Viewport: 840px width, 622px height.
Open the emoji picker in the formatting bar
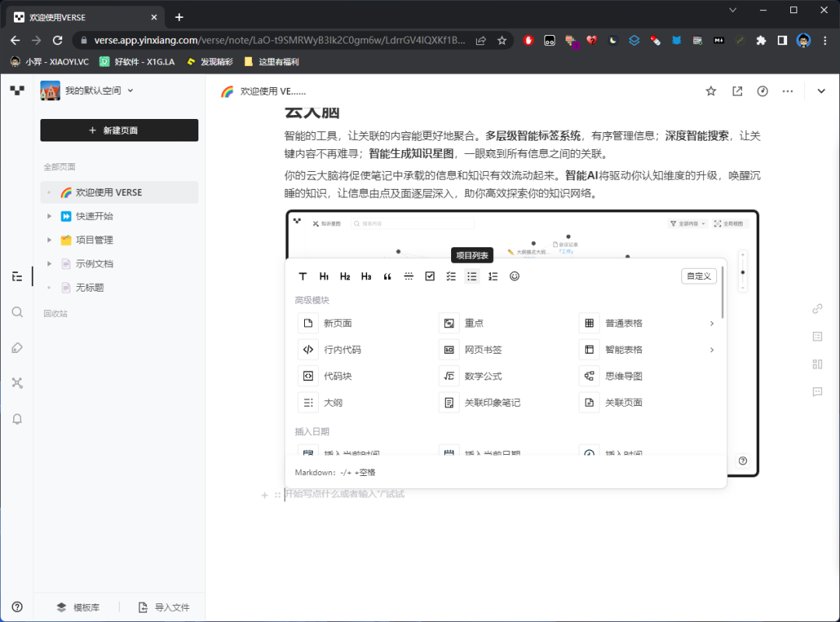point(514,276)
